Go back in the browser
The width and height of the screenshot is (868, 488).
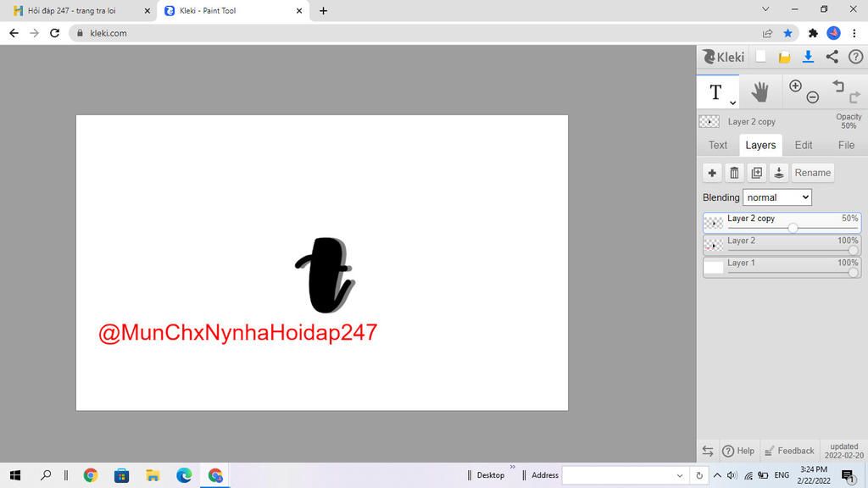pyautogui.click(x=14, y=33)
